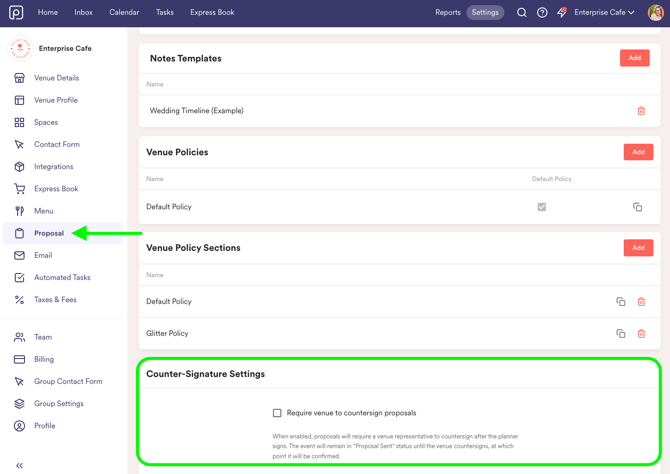The width and height of the screenshot is (670, 474).
Task: Open the notifications lightning icon
Action: coord(562,13)
